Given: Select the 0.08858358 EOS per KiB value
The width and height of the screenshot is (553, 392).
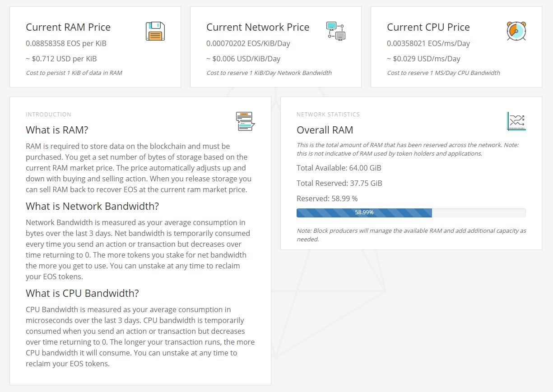Looking at the screenshot, I should pos(66,43).
